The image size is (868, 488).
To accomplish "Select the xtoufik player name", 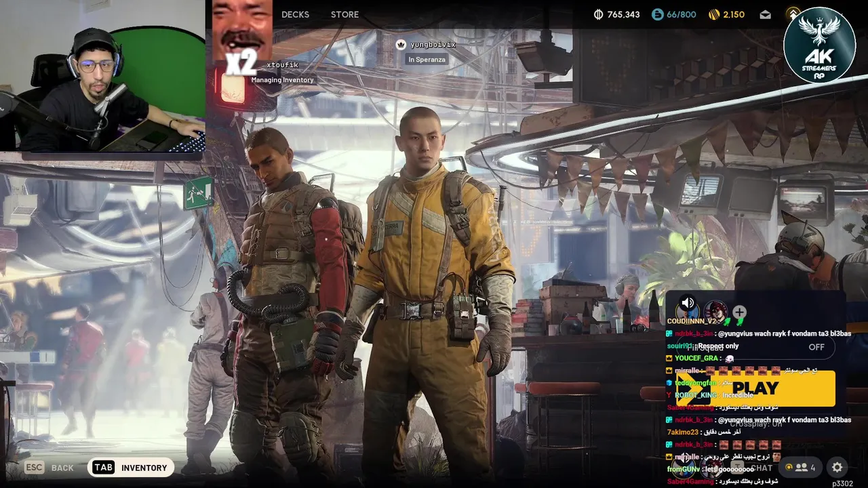I will point(282,65).
